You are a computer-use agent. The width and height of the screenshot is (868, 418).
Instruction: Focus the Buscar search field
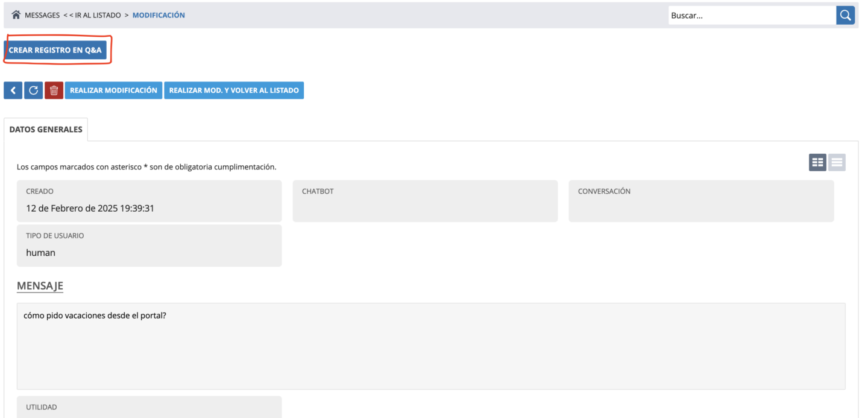pos(751,16)
